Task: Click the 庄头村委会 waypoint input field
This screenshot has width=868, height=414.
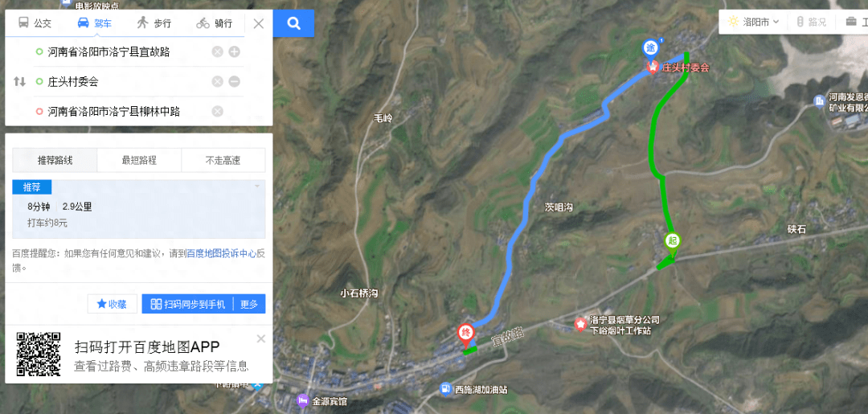Action: (x=122, y=82)
